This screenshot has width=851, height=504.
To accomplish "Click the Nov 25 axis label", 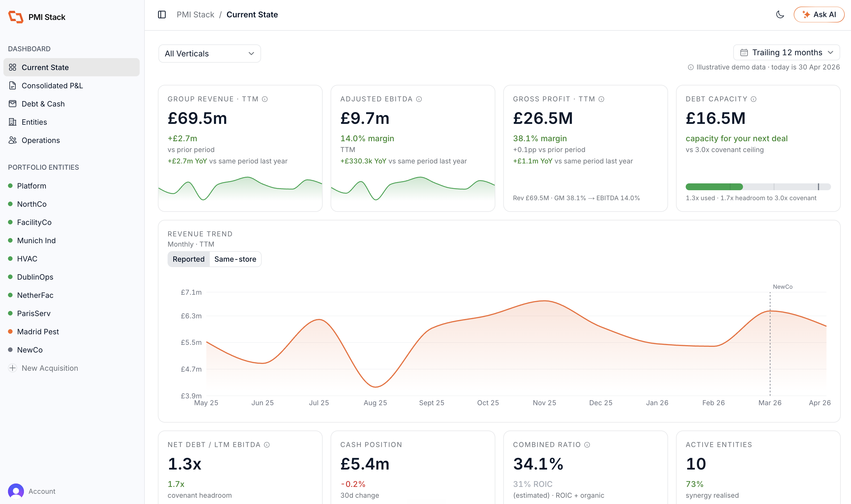I will 544,403.
